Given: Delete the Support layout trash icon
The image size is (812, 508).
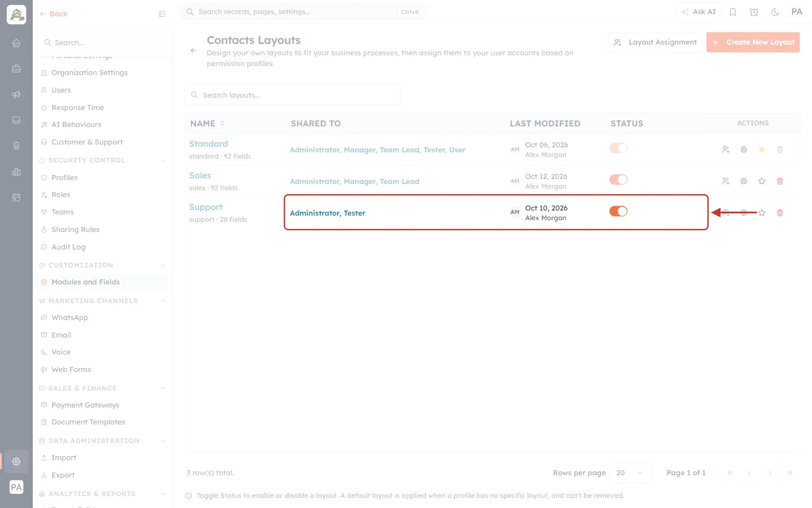Looking at the screenshot, I should point(780,213).
